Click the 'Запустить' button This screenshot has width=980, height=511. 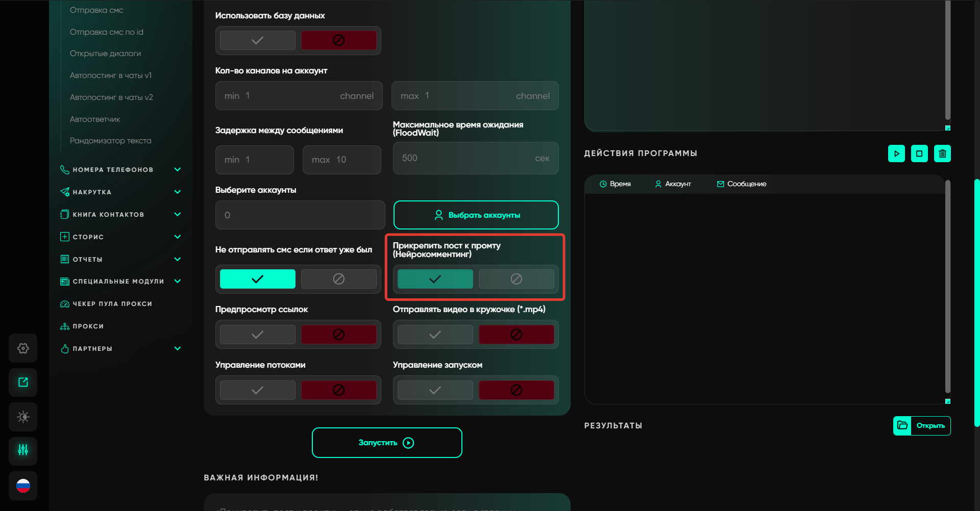click(x=387, y=443)
